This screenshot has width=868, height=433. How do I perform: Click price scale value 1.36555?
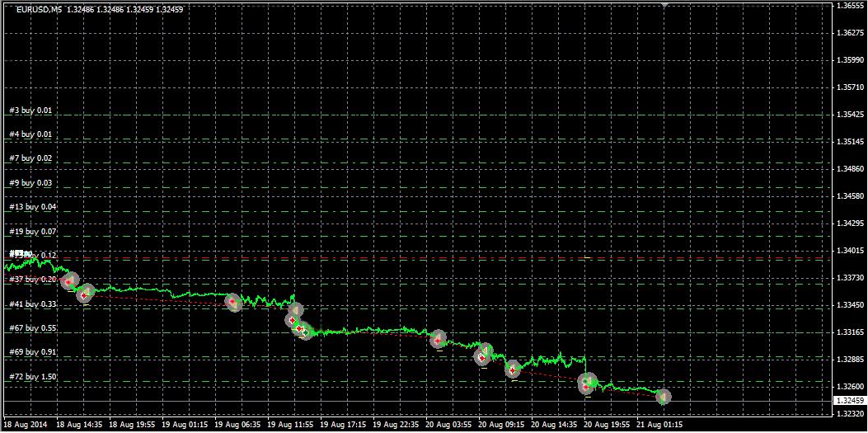(851, 6)
